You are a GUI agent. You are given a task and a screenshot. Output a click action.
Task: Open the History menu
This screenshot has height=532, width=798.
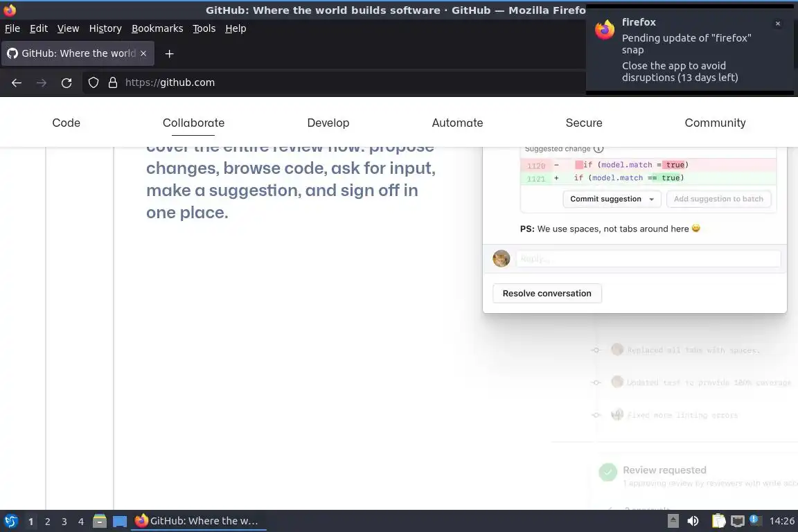(x=105, y=28)
